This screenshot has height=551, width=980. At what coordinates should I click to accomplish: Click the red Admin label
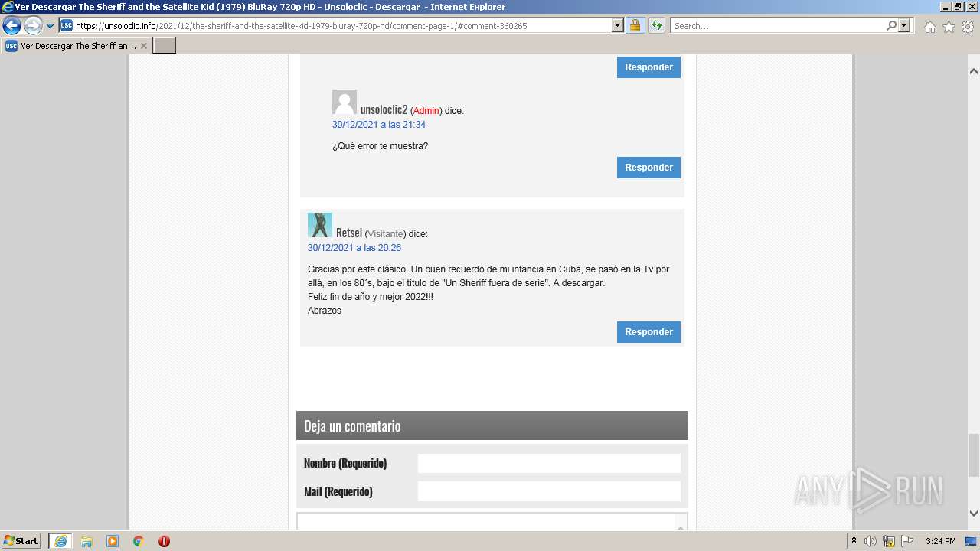click(426, 111)
